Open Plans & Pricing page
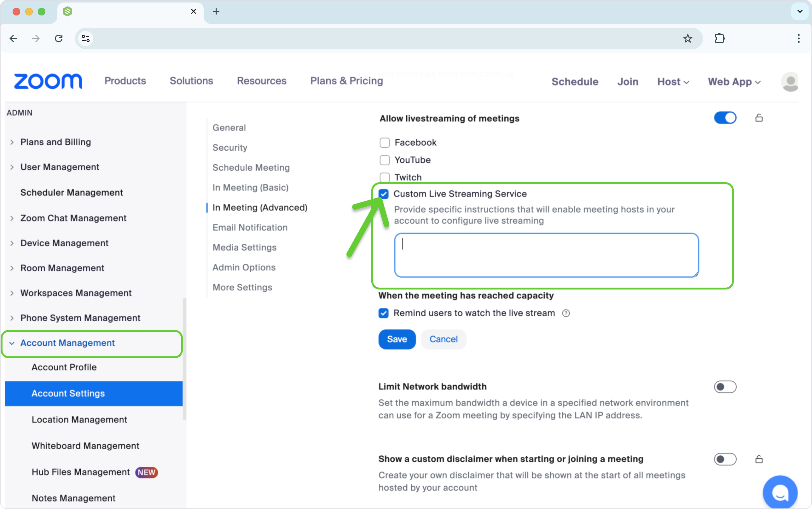 click(346, 81)
